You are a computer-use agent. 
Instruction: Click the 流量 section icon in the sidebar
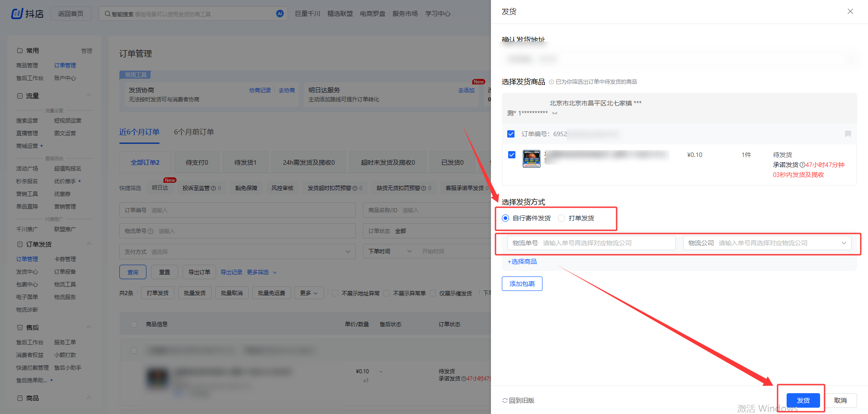click(x=20, y=96)
